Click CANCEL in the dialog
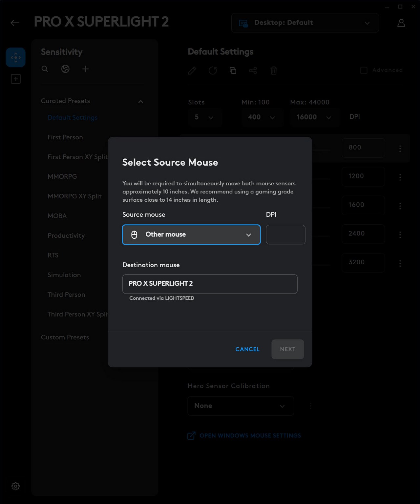Image resolution: width=420 pixels, height=504 pixels. click(247, 349)
